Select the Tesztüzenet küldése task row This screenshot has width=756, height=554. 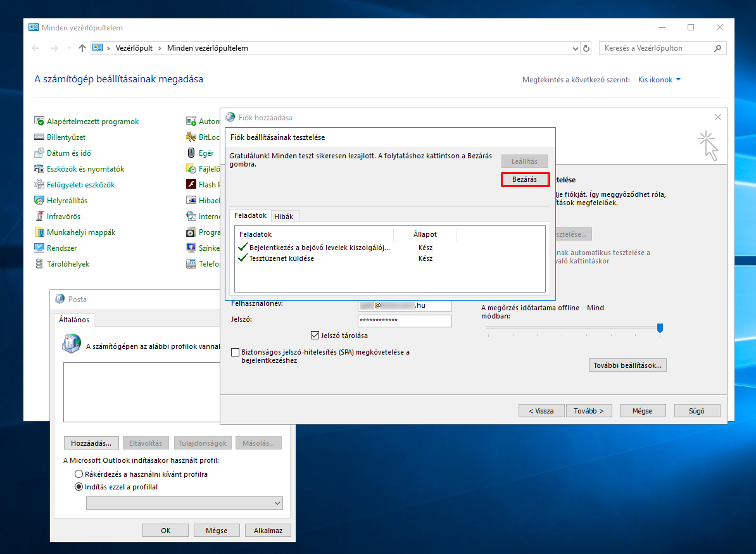[389, 258]
